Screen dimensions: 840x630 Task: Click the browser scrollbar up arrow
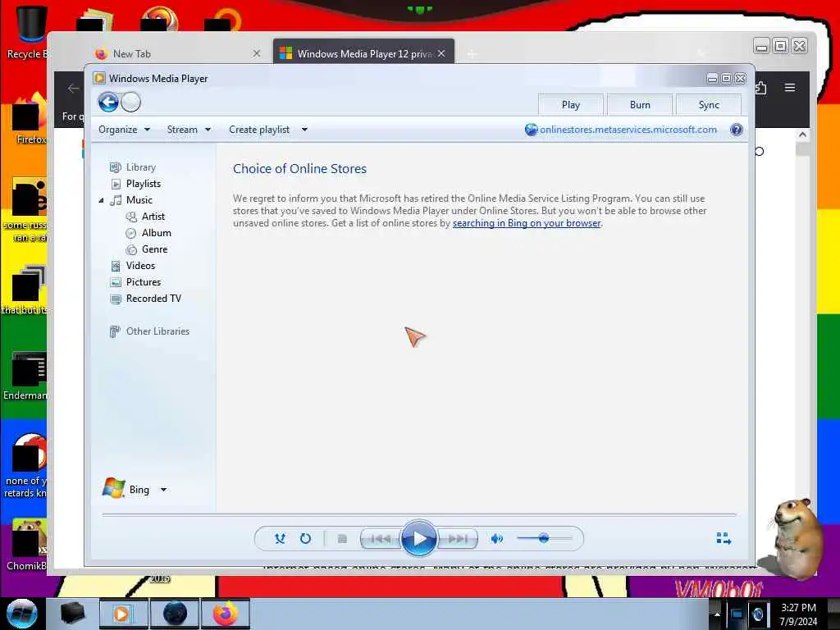[802, 135]
